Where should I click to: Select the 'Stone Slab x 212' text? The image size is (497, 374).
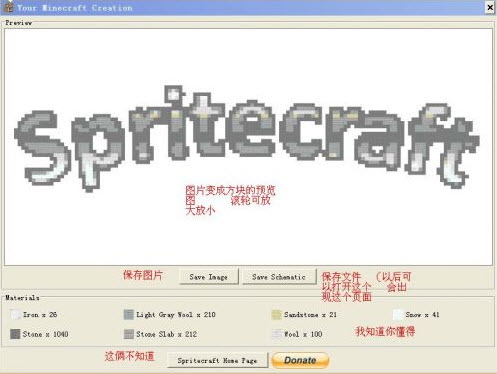point(166,334)
